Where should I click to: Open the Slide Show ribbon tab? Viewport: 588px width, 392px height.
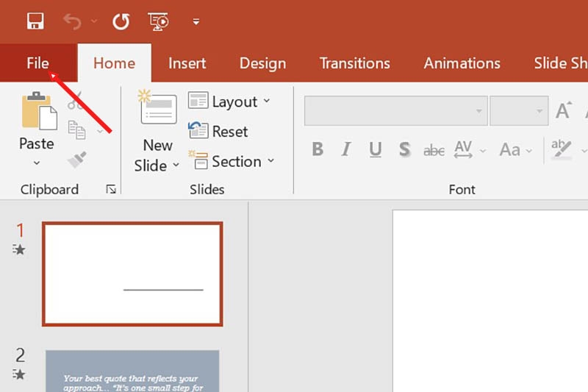[x=561, y=63]
